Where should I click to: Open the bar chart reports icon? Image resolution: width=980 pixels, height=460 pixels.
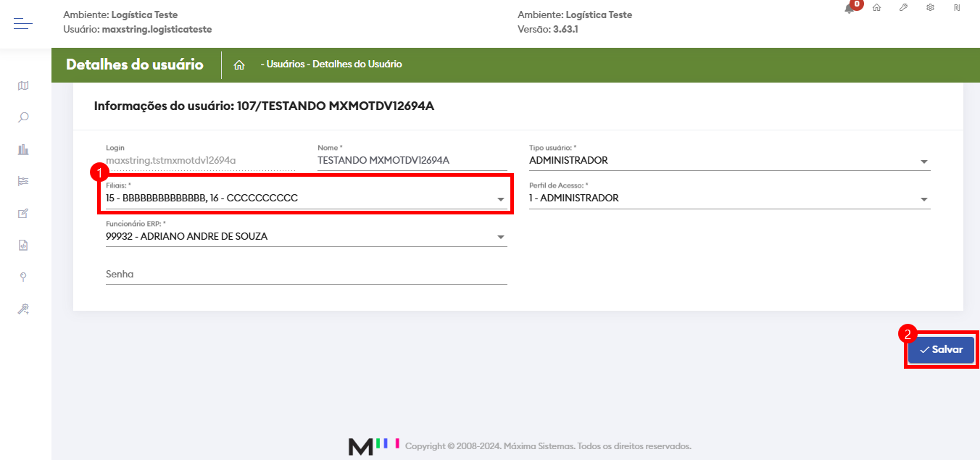(22, 149)
